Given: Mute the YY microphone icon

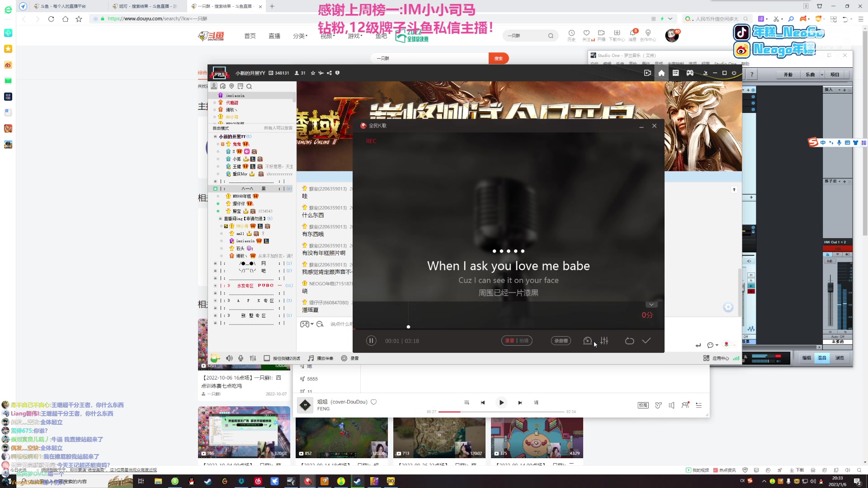Looking at the screenshot, I should pos(241,358).
